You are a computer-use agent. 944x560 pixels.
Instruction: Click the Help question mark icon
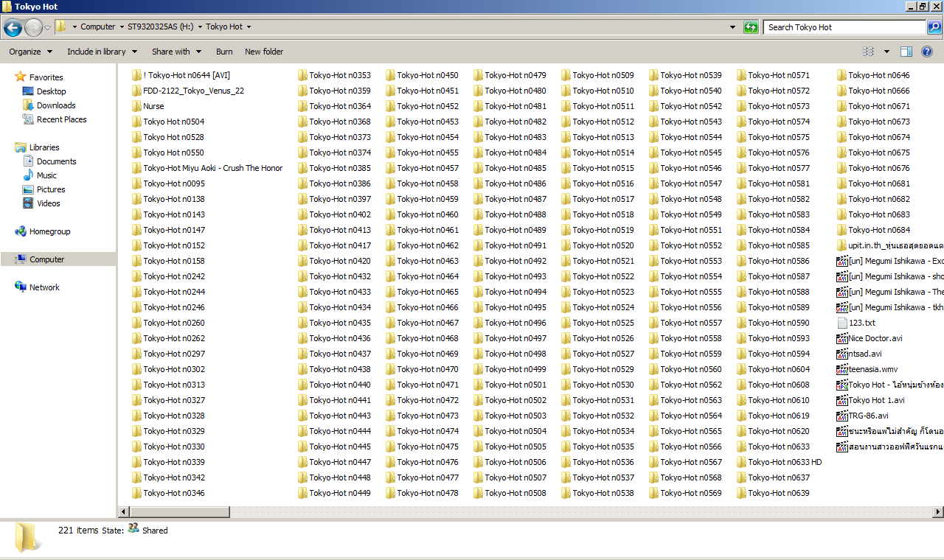(928, 52)
